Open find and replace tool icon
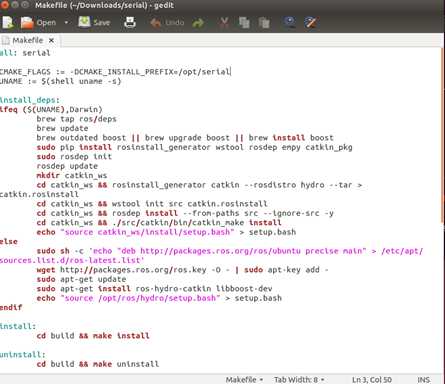 click(x=311, y=23)
